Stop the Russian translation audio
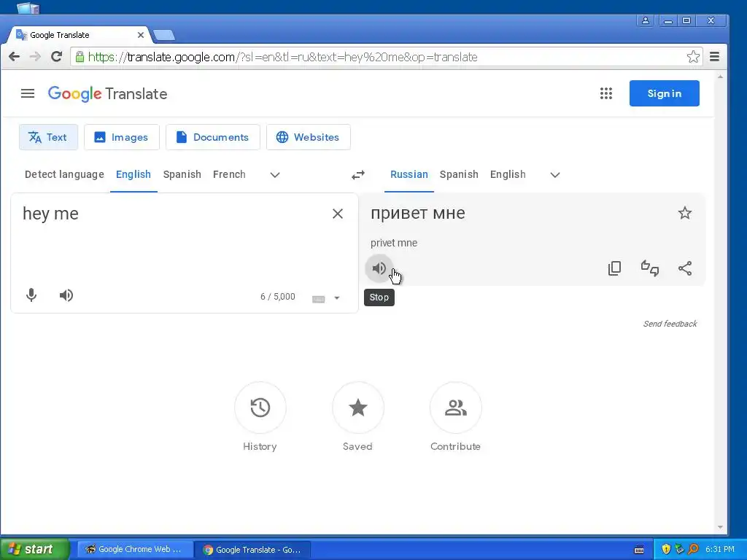 click(379, 268)
